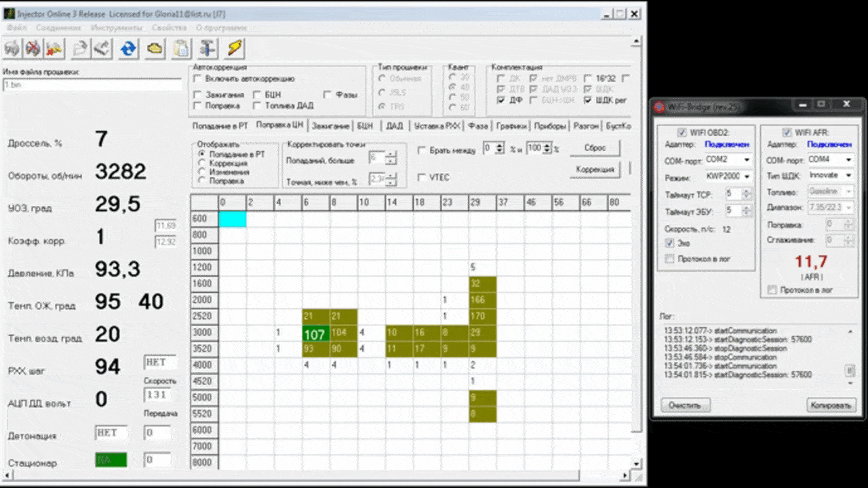The width and height of the screenshot is (868, 488).
Task: Click the yellow lightning bolt toolbar icon
Action: pyautogui.click(x=235, y=48)
